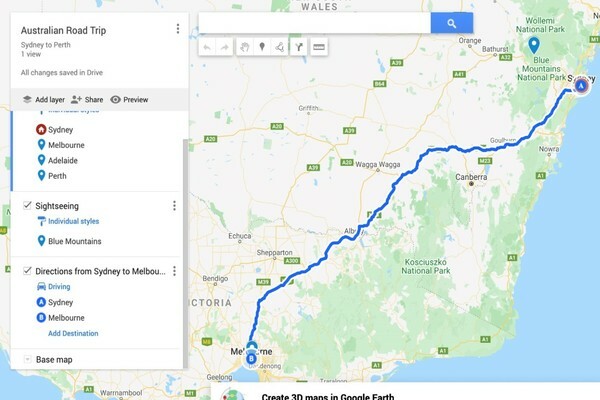The image size is (600, 400).
Task: Uncheck the Sightseeing layer checkbox
Action: click(x=27, y=205)
